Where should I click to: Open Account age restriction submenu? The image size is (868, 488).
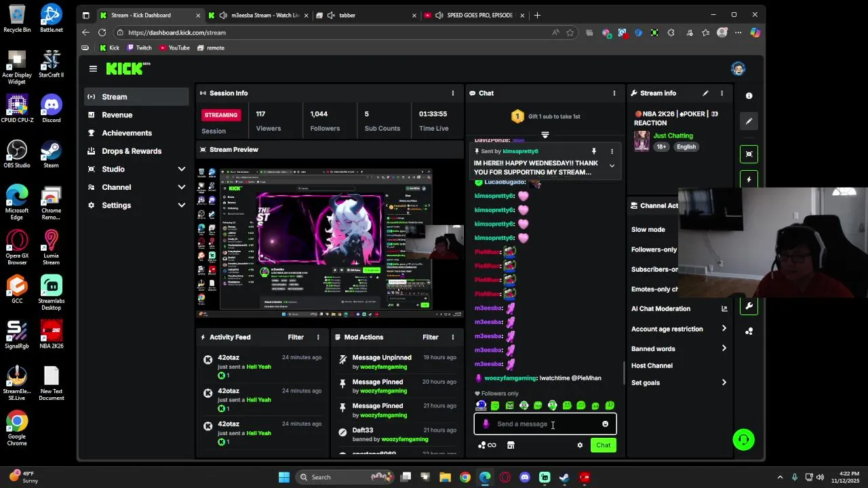tap(679, 329)
